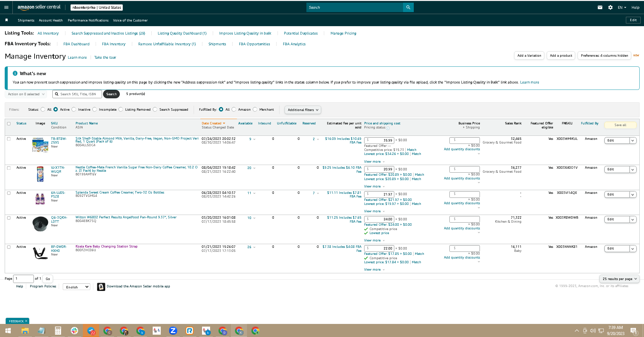
Task: Tick the select-all checkbox in table header
Action: tap(9, 124)
